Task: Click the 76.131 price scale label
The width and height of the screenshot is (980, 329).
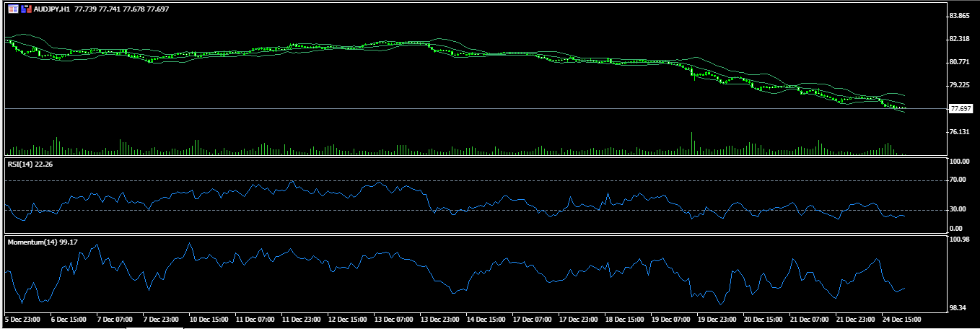Action: (961, 132)
